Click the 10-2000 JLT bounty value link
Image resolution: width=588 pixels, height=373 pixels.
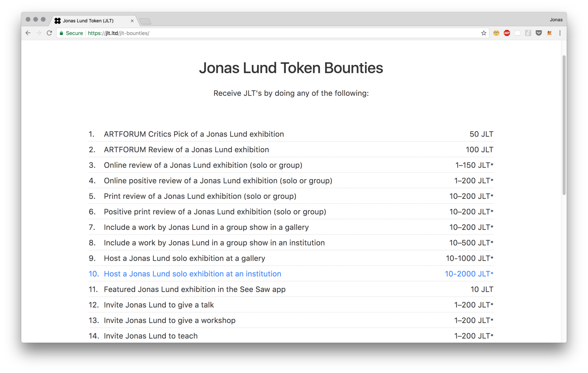[x=468, y=274]
